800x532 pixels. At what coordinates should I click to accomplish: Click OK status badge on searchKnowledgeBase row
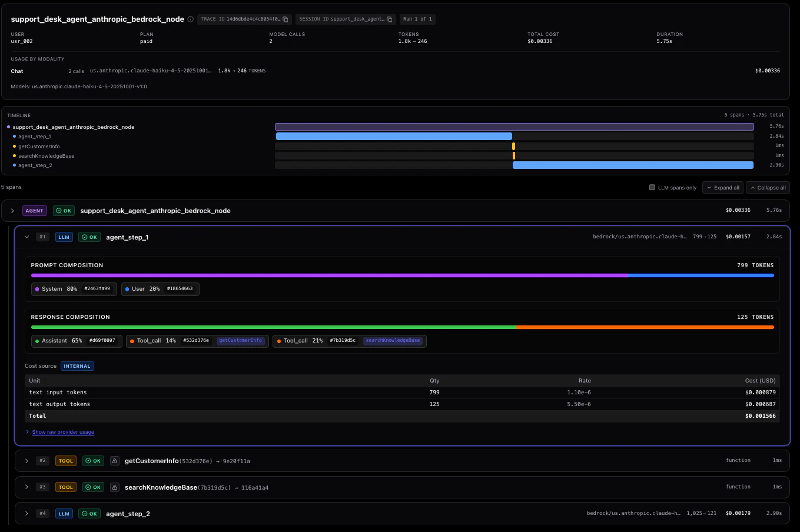click(93, 487)
